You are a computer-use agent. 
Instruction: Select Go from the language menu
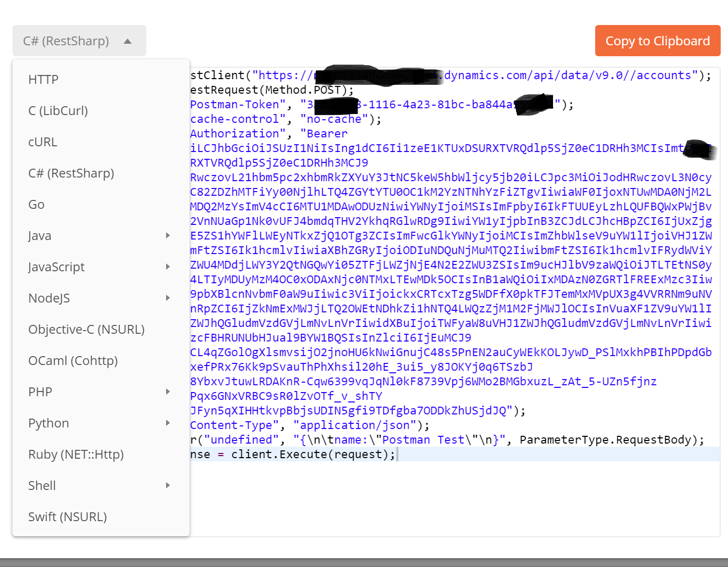(x=36, y=204)
